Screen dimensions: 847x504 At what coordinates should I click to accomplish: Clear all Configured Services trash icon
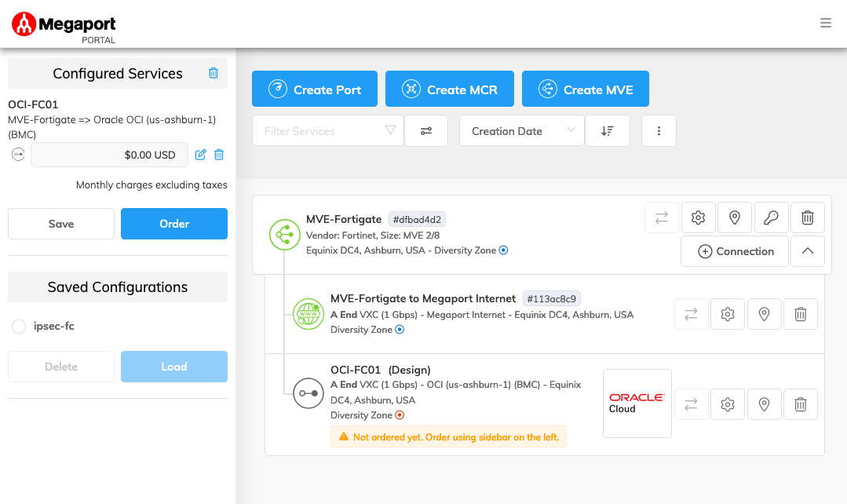tap(214, 73)
